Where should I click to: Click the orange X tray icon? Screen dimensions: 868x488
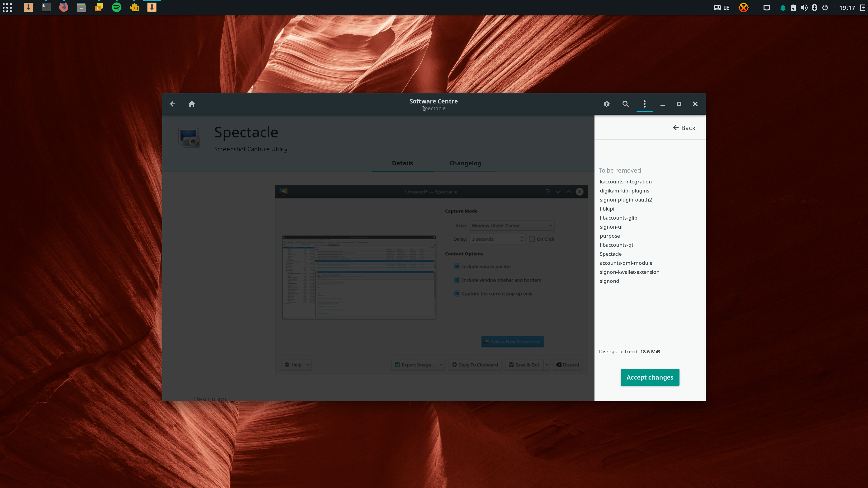(x=743, y=7)
